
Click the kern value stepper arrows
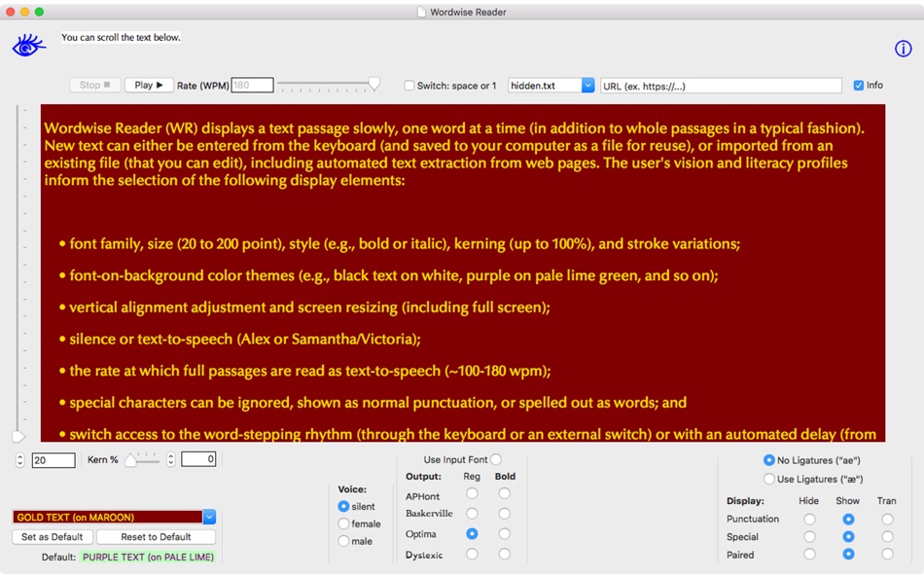(171, 459)
